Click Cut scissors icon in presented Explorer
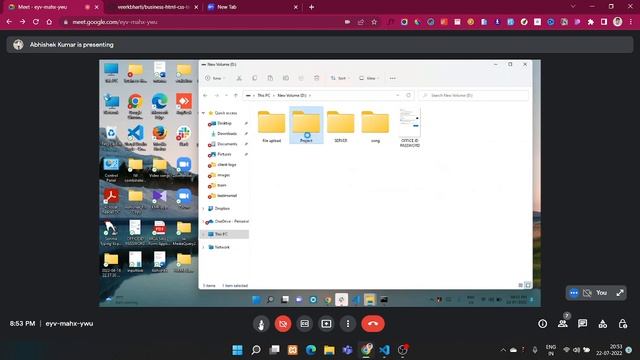Screen dimensions: 640x360 click(x=239, y=78)
